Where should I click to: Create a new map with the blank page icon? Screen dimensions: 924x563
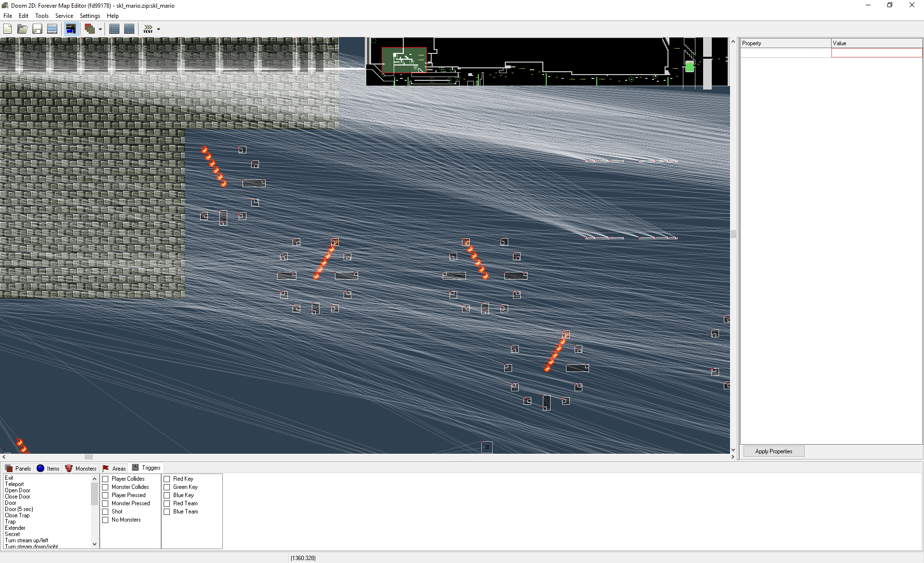click(x=8, y=29)
